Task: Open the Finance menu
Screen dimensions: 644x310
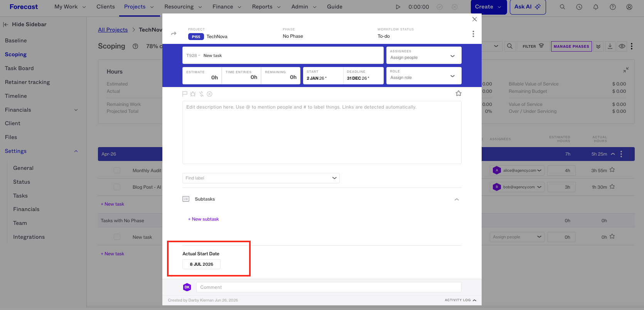Action: 227,7
